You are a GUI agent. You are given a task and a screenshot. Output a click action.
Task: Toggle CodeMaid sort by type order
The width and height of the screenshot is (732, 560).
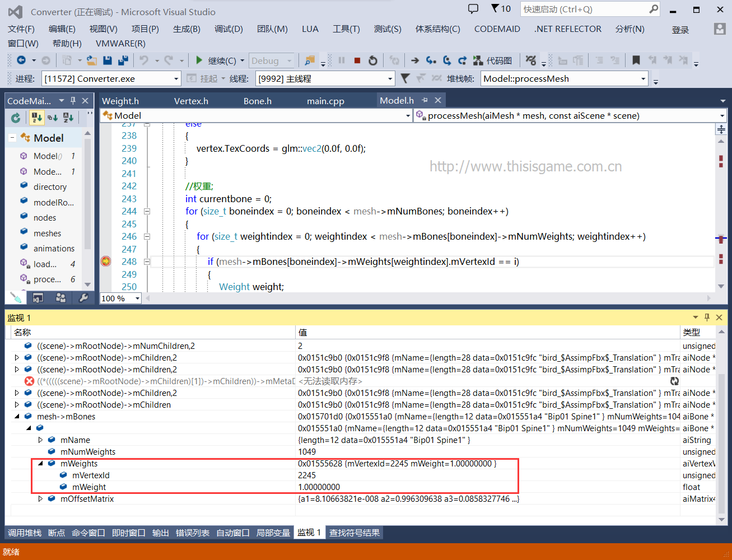click(53, 118)
